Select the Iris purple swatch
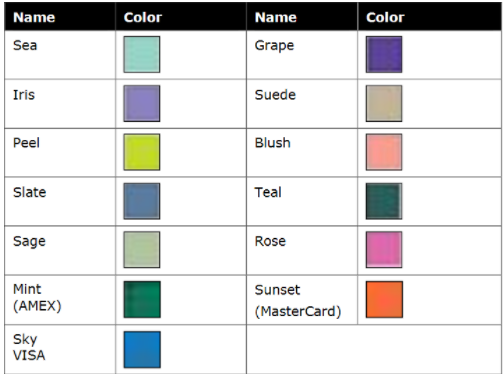The height and width of the screenshot is (374, 504). tap(142, 103)
